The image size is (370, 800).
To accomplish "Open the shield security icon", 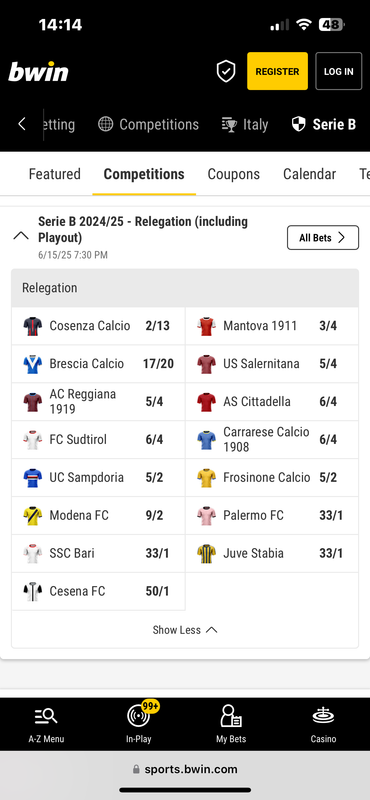I will 226,71.
